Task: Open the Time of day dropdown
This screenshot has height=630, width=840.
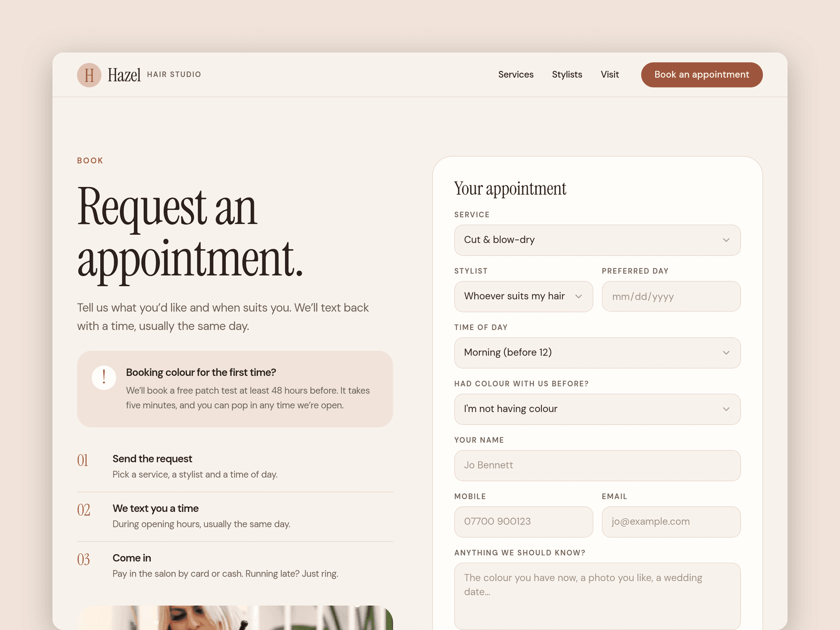Action: coord(597,352)
